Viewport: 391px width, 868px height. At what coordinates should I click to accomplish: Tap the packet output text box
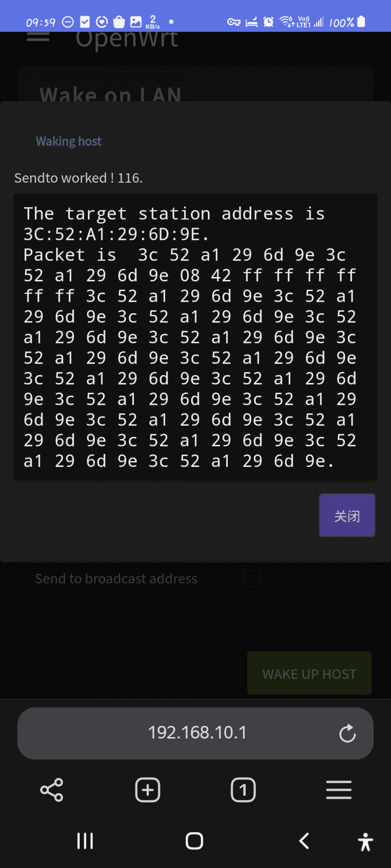tap(195, 337)
